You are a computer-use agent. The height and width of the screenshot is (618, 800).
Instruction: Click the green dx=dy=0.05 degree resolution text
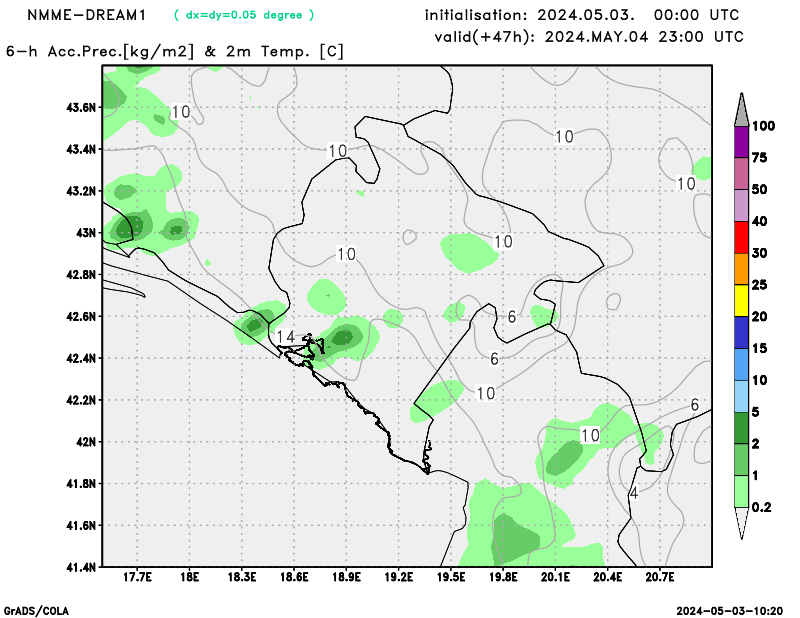(x=244, y=15)
